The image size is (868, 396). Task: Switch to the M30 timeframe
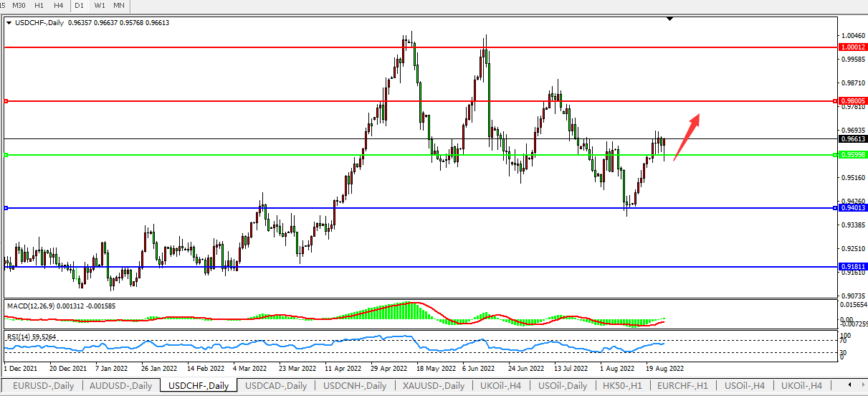click(x=19, y=5)
